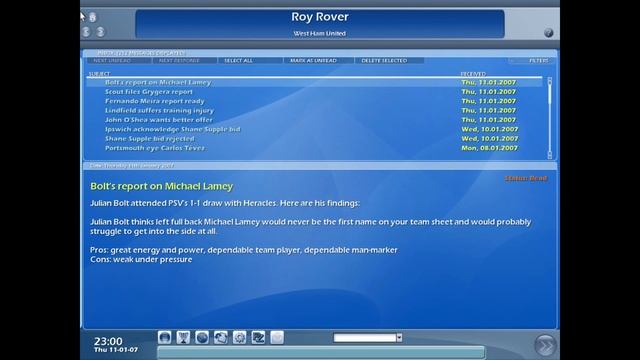Click the Cons: weak under pressure line
The height and width of the screenshot is (360, 640).
coord(141,260)
